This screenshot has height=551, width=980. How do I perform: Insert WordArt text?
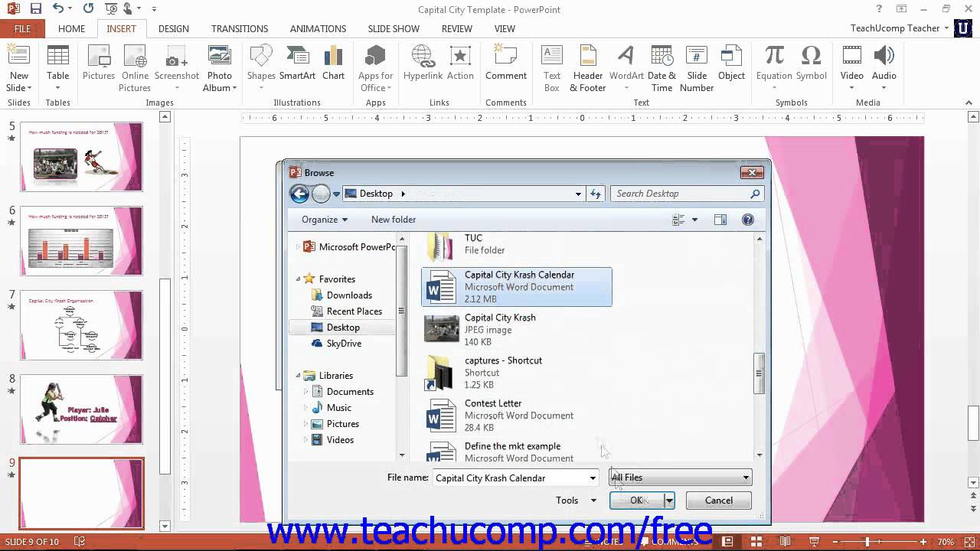tap(626, 67)
